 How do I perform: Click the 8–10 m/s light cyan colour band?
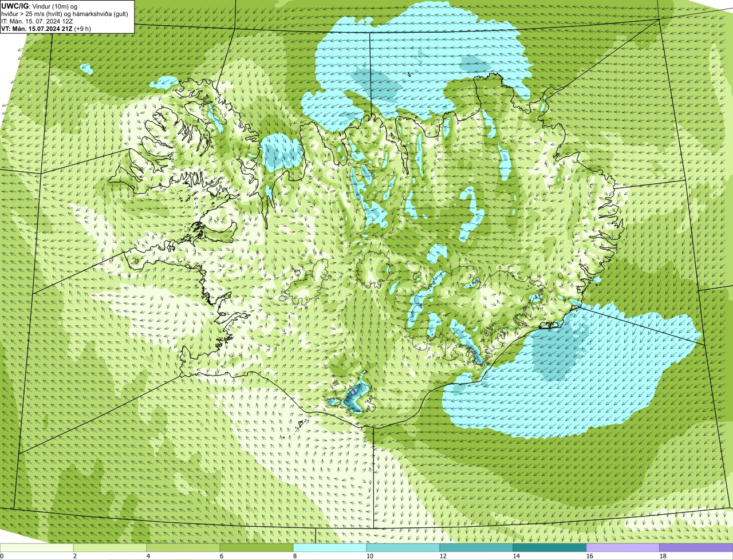[x=330, y=548]
